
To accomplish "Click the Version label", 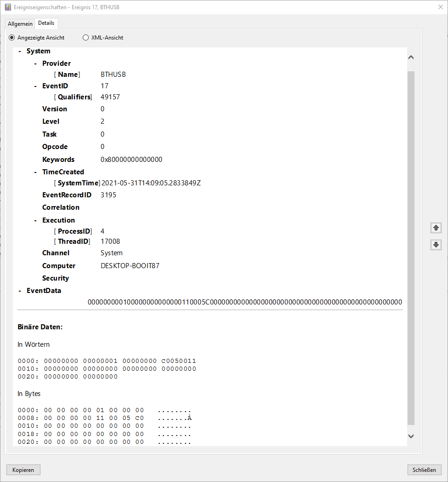I will [x=55, y=109].
